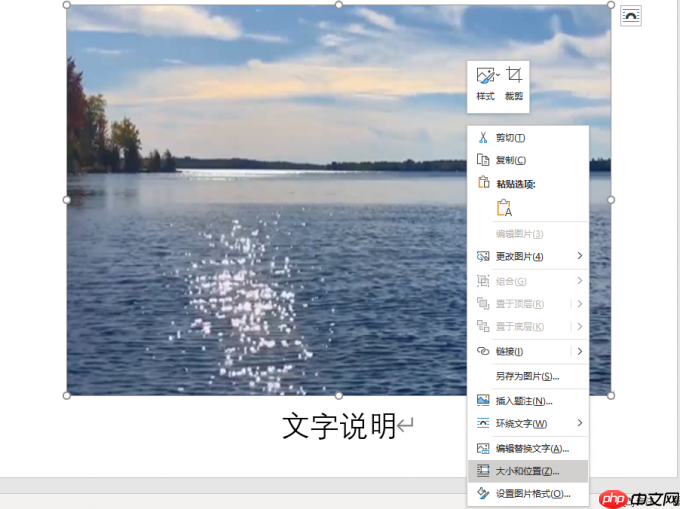Viewport: 680px width, 509px height.
Task: Click the bottom-left resize handle of image
Action: click(x=66, y=395)
